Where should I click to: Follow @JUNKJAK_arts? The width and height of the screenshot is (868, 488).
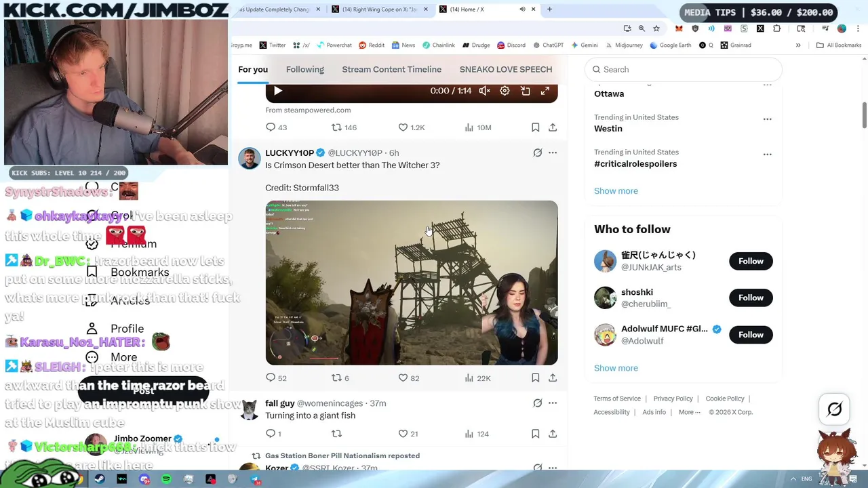(751, 261)
